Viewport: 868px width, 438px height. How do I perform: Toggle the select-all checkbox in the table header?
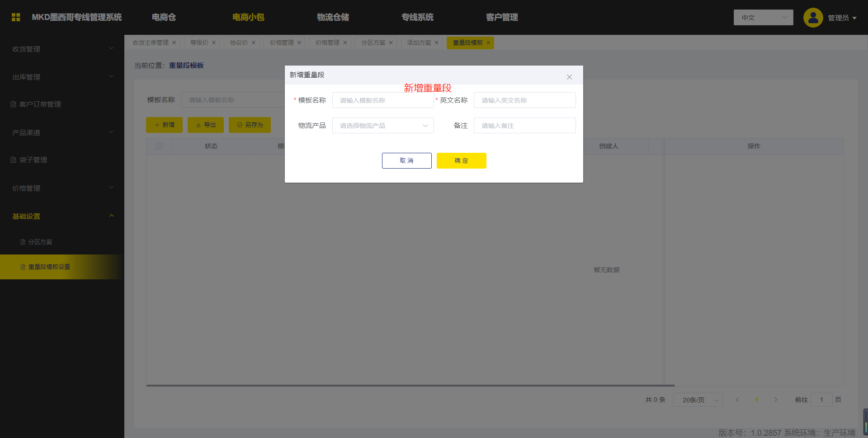(x=159, y=146)
